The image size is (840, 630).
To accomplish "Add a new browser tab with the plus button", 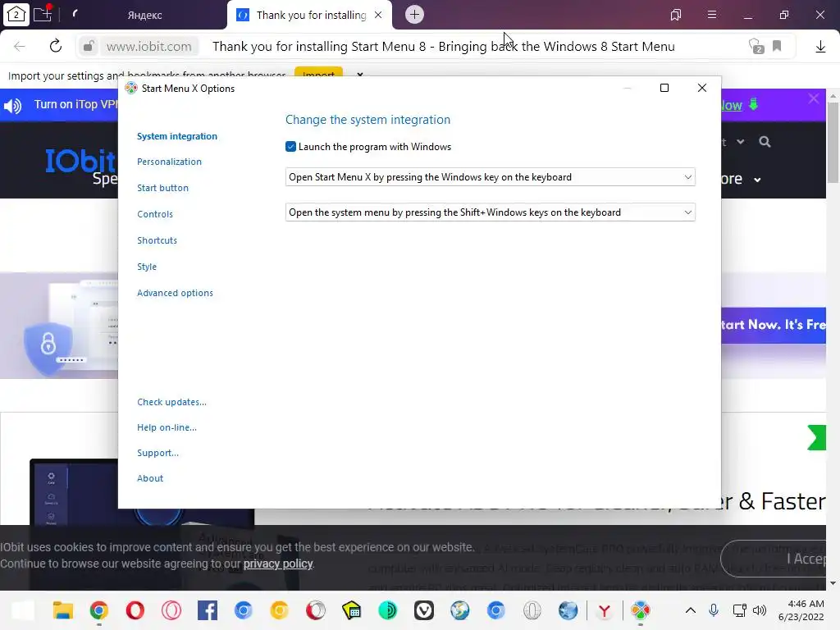I will [x=414, y=15].
